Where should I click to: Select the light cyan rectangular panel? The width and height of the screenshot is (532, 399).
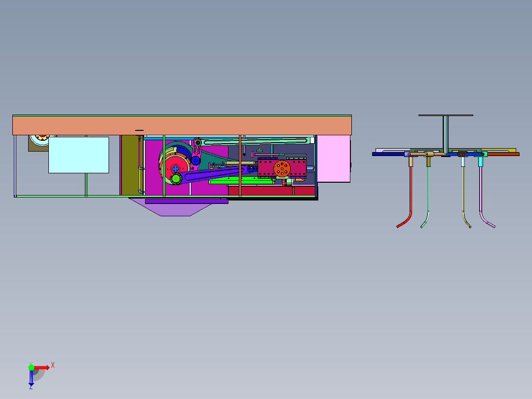coord(79,155)
